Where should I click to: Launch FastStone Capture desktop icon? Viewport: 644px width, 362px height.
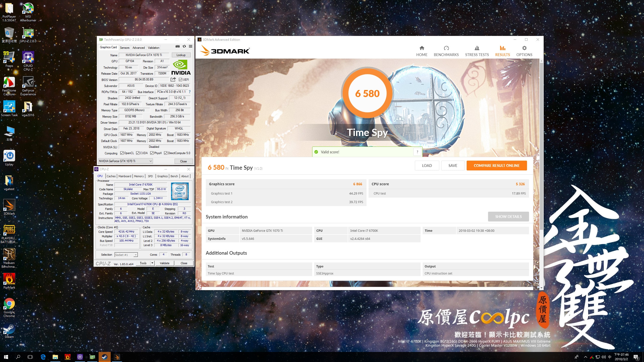coord(9,86)
